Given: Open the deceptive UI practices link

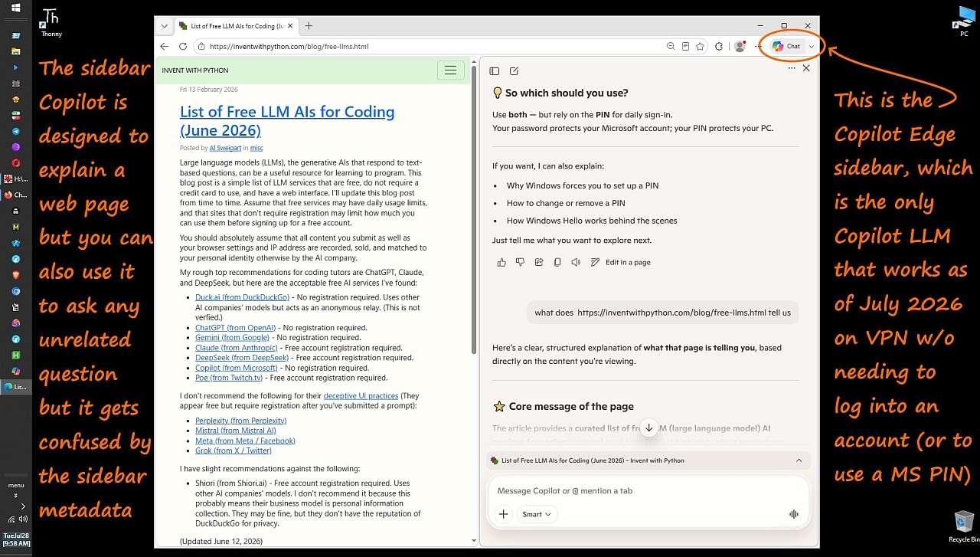Looking at the screenshot, I should tap(361, 396).
